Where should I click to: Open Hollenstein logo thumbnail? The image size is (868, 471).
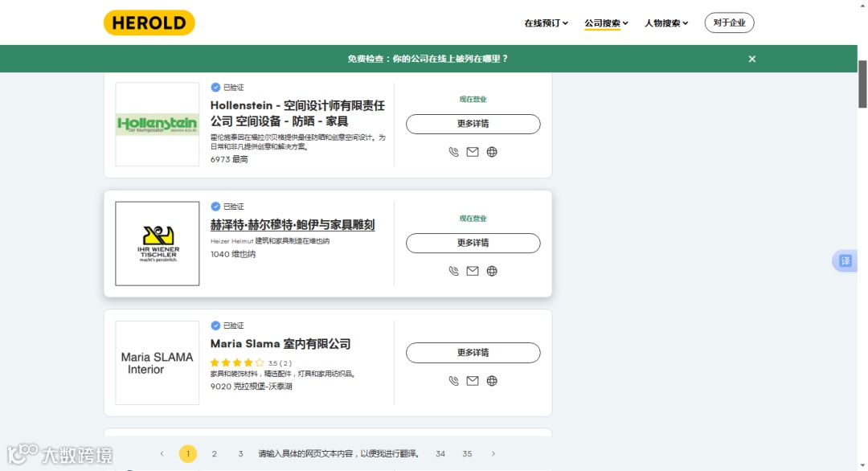click(x=158, y=125)
